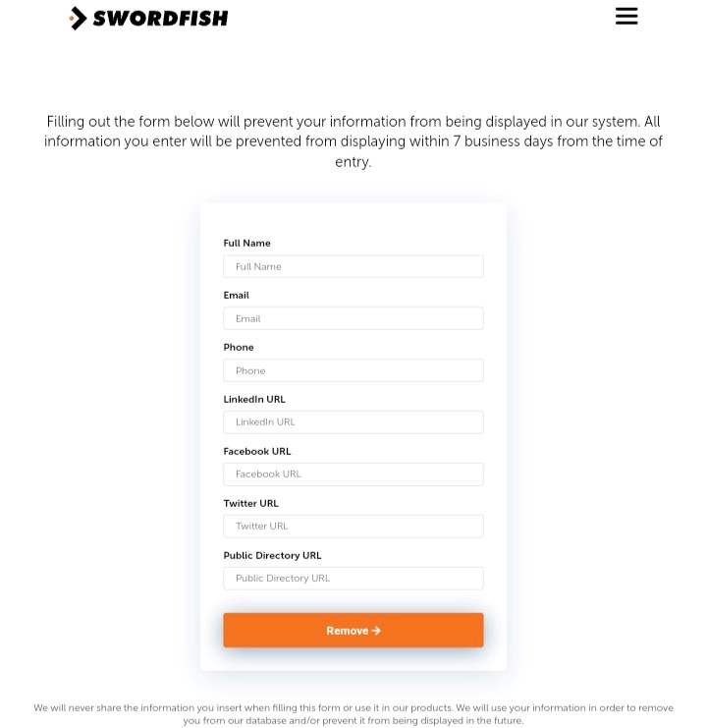Click the privacy disclaimer text below the form
The width and height of the screenshot is (707, 728).
tap(353, 714)
